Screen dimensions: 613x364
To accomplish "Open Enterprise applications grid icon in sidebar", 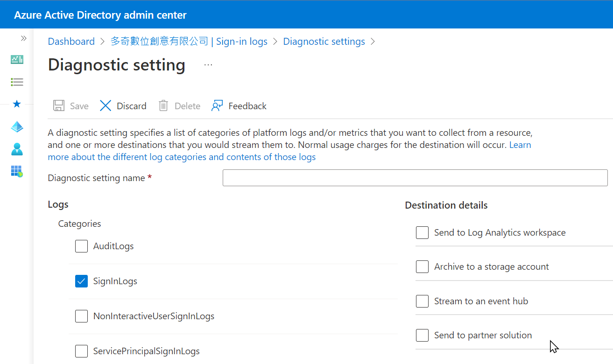I will coord(17,171).
